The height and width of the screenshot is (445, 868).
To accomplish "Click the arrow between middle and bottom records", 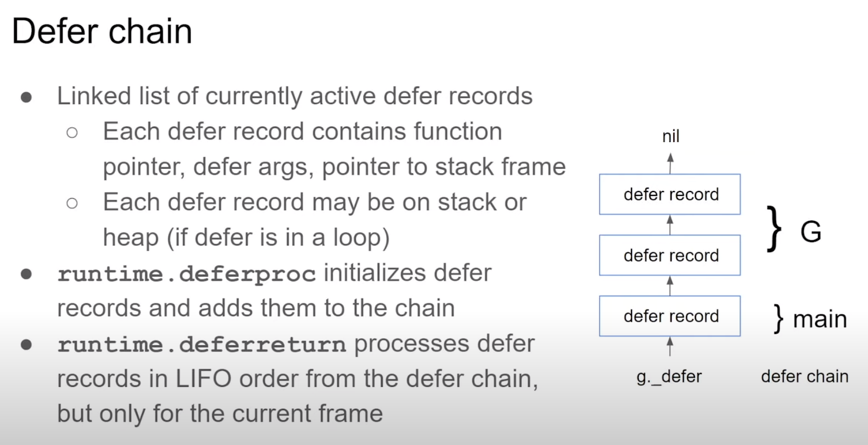I will pyautogui.click(x=670, y=286).
